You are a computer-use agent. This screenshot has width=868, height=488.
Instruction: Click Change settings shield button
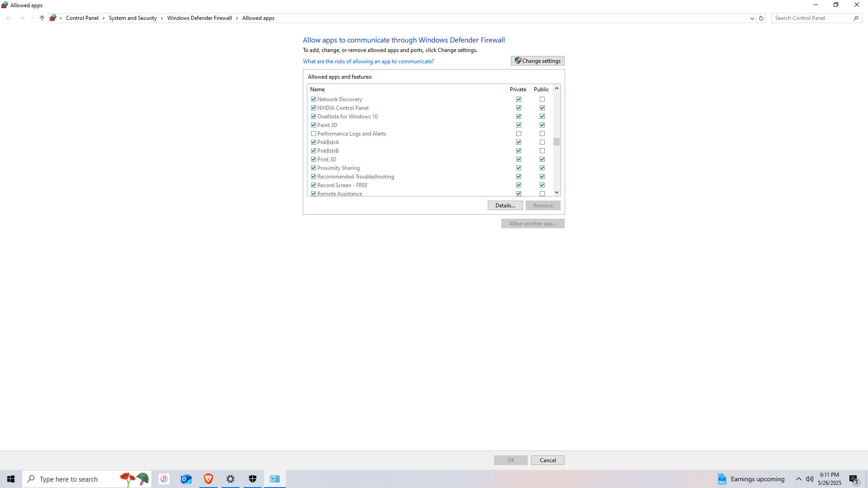pyautogui.click(x=538, y=61)
